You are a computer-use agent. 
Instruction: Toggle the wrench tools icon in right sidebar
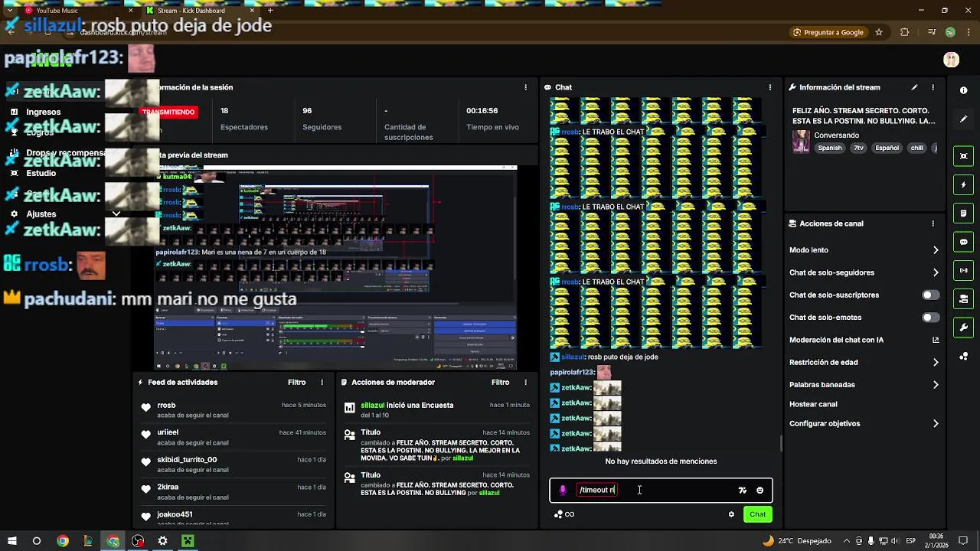tap(963, 328)
